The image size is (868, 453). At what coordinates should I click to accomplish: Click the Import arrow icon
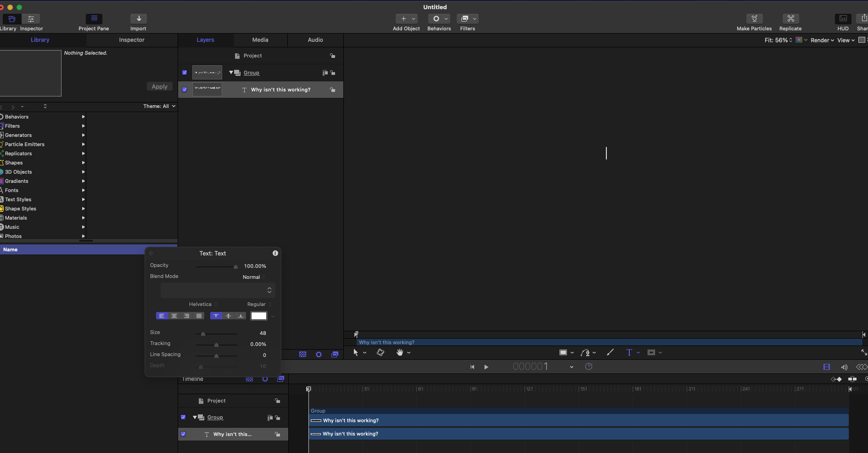(x=138, y=19)
